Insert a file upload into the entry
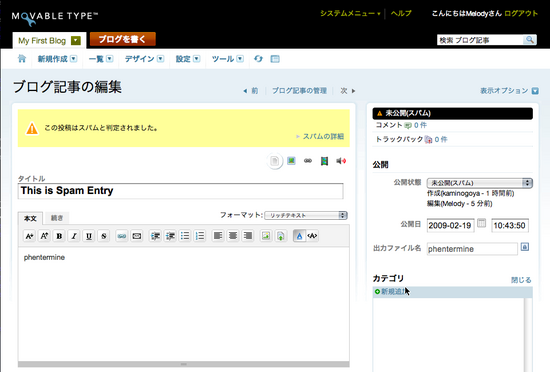Image resolution: width=550 pixels, height=372 pixels. (x=281, y=236)
